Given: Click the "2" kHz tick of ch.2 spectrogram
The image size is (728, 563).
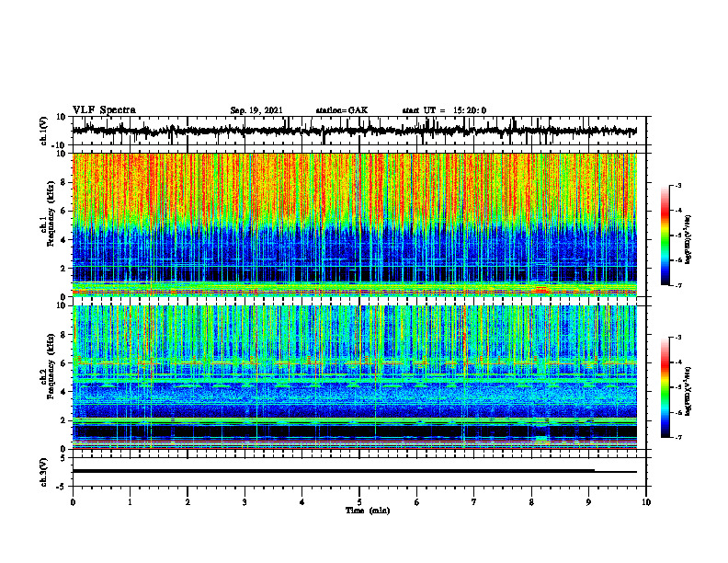Looking at the screenshot, I should tap(63, 420).
